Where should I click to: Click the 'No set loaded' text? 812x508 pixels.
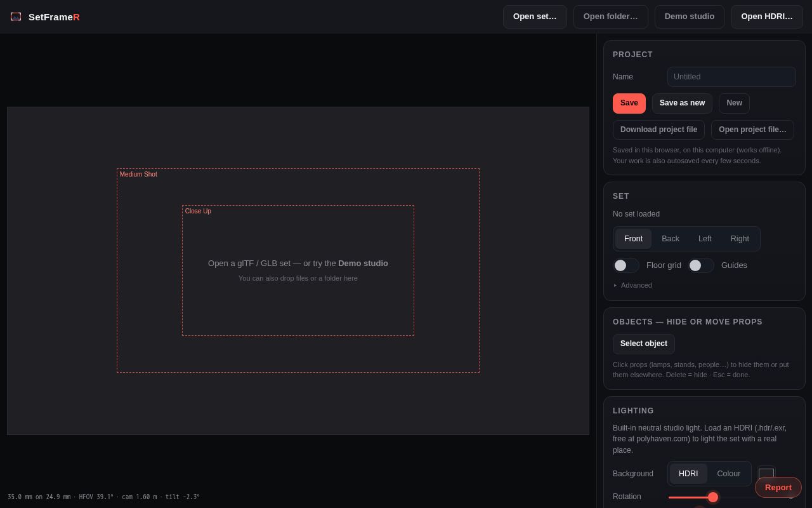tap(636, 214)
